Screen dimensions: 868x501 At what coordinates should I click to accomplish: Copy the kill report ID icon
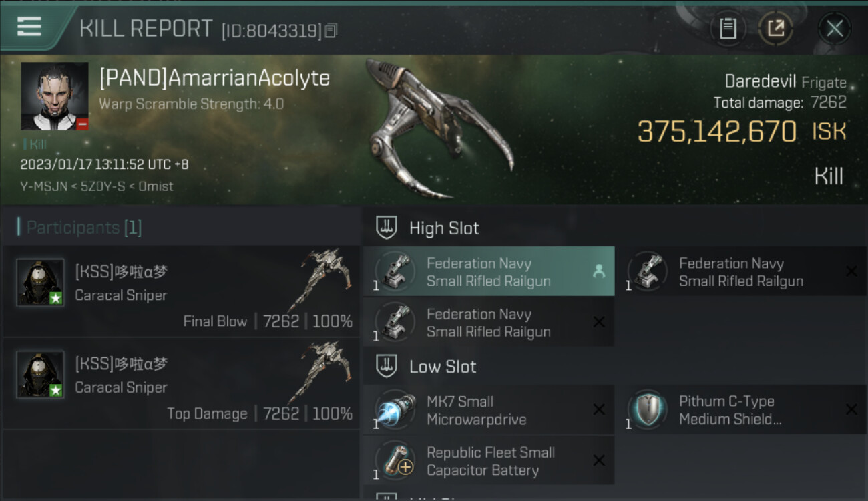click(x=331, y=30)
